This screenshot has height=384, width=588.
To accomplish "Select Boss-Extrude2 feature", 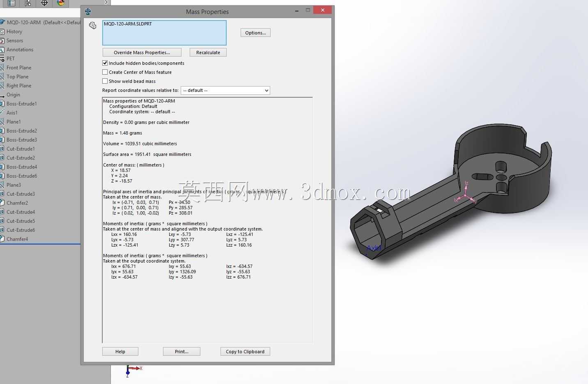I will pos(22,131).
